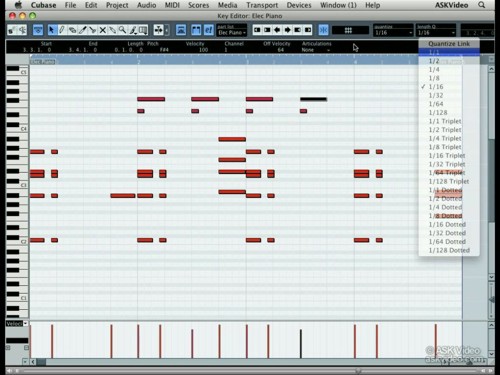The width and height of the screenshot is (500, 375).
Task: Click note display scroll down arrow
Action: [x=491, y=277]
